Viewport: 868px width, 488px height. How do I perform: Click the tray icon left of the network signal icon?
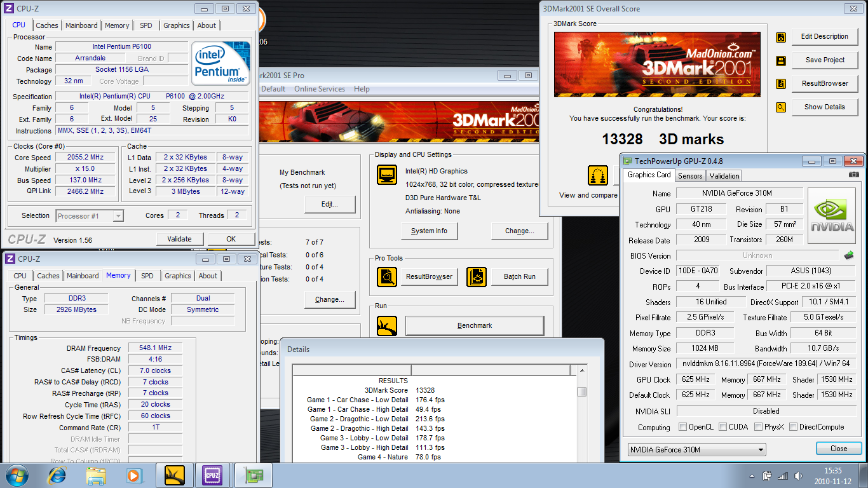tap(768, 475)
